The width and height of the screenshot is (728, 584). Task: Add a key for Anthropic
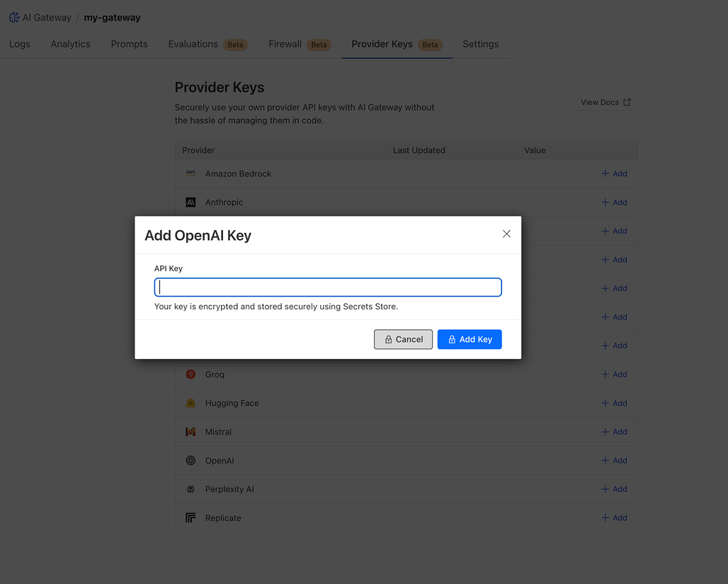tap(614, 202)
